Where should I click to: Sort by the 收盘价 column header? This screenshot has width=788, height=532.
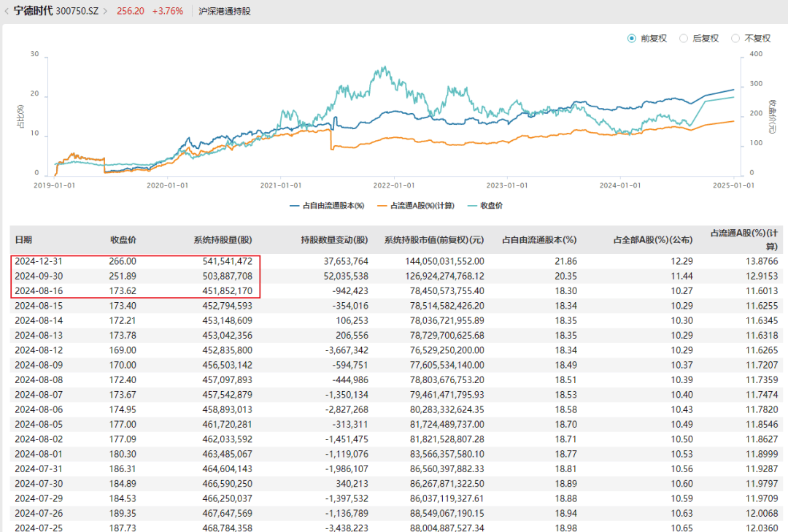click(x=123, y=240)
